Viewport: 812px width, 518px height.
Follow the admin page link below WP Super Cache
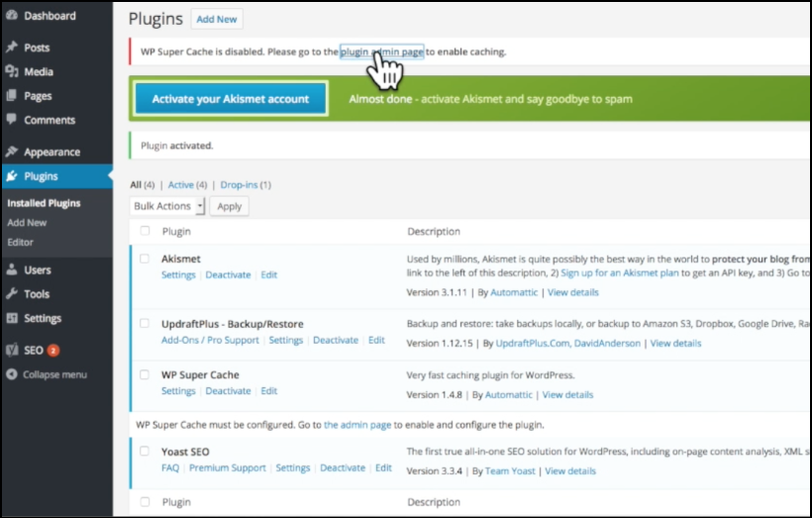click(357, 425)
